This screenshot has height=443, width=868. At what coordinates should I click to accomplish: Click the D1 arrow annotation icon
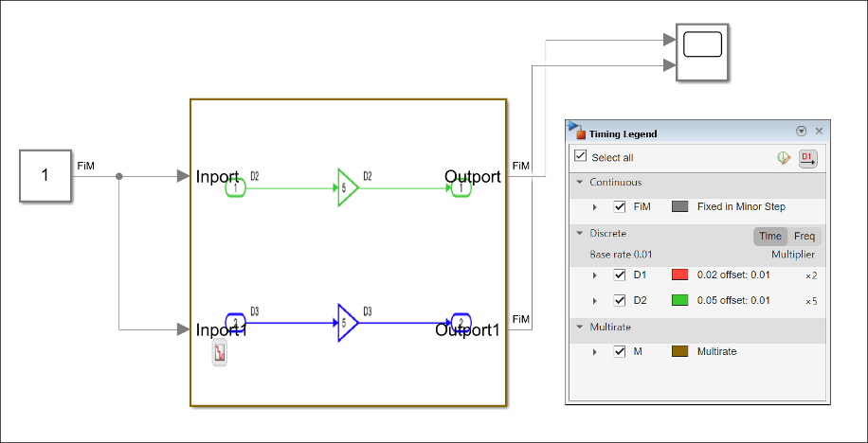807,158
